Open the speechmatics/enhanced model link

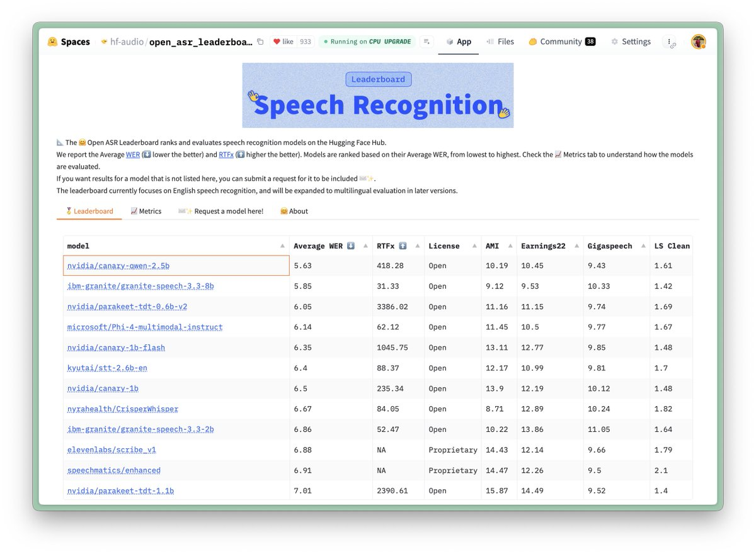pos(114,470)
